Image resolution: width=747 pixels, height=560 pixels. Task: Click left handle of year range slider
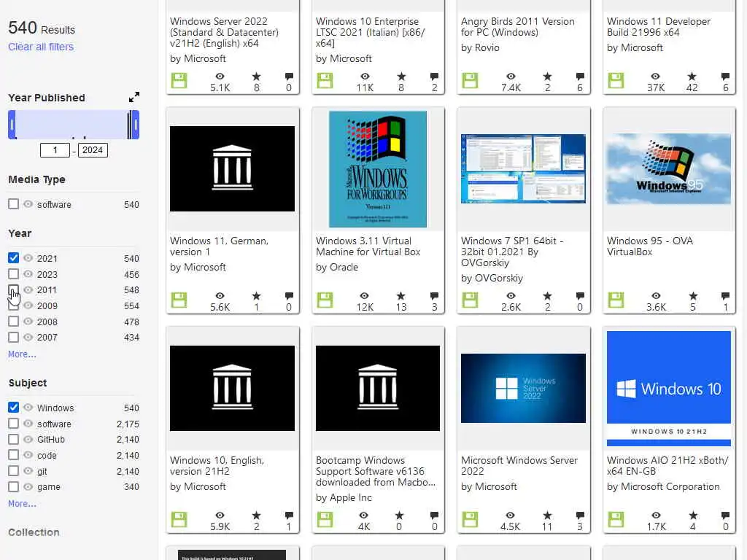[x=12, y=125]
